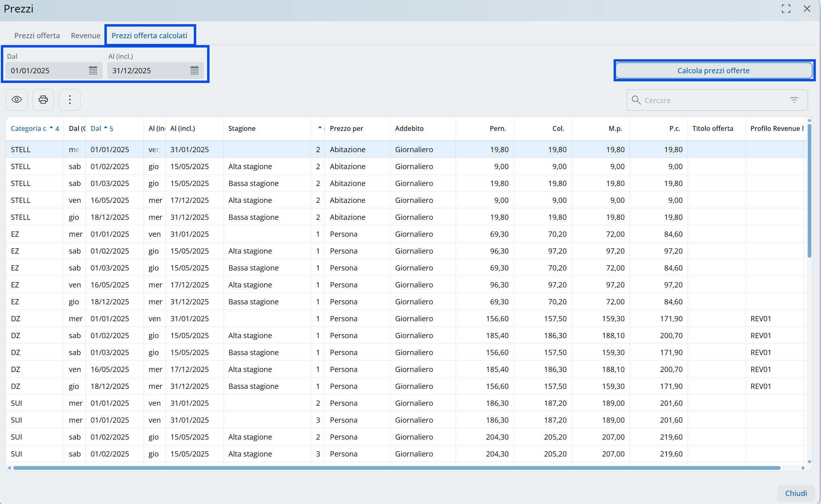Click the horizontal scrollbar of the table
The height and width of the screenshot is (504, 821).
[397, 468]
